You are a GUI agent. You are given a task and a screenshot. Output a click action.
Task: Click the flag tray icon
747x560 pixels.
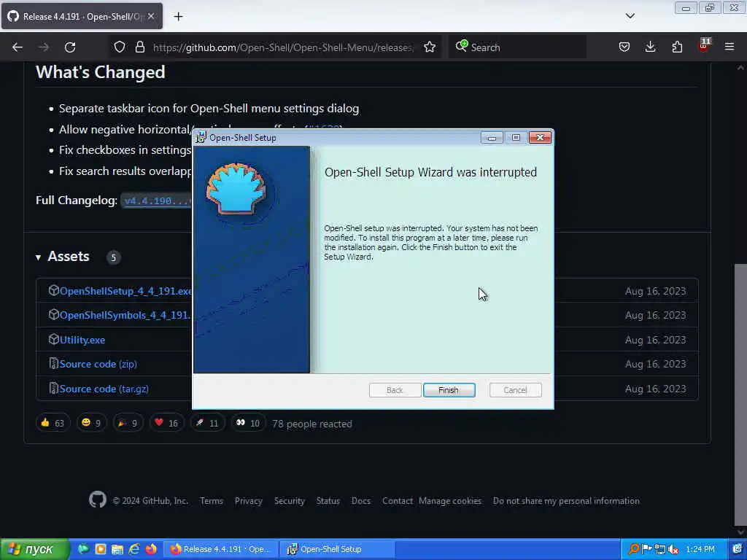(x=647, y=550)
